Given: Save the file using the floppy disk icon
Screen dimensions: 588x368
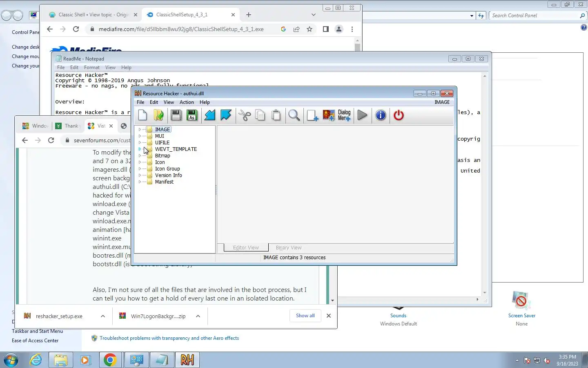Looking at the screenshot, I should point(176,115).
